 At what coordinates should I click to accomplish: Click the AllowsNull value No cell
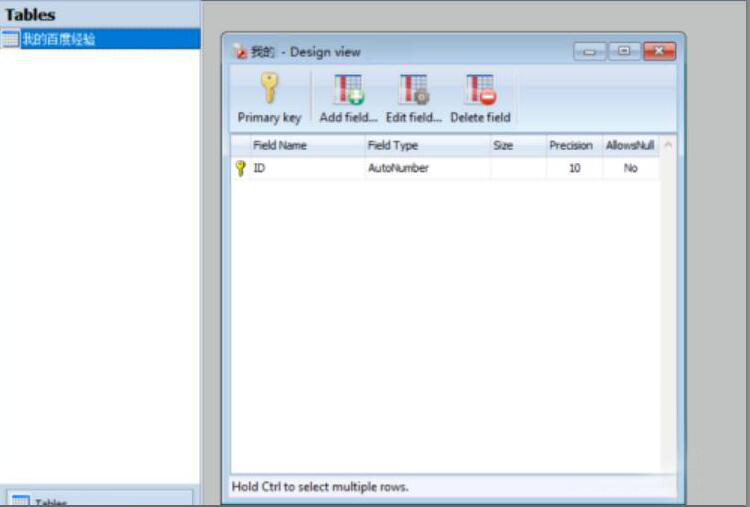click(x=630, y=168)
